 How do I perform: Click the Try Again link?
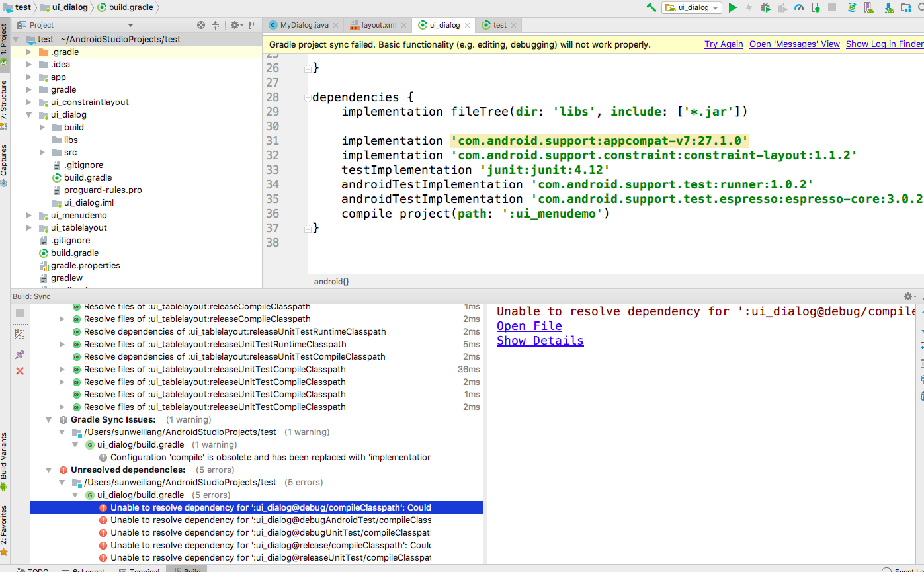click(x=724, y=44)
